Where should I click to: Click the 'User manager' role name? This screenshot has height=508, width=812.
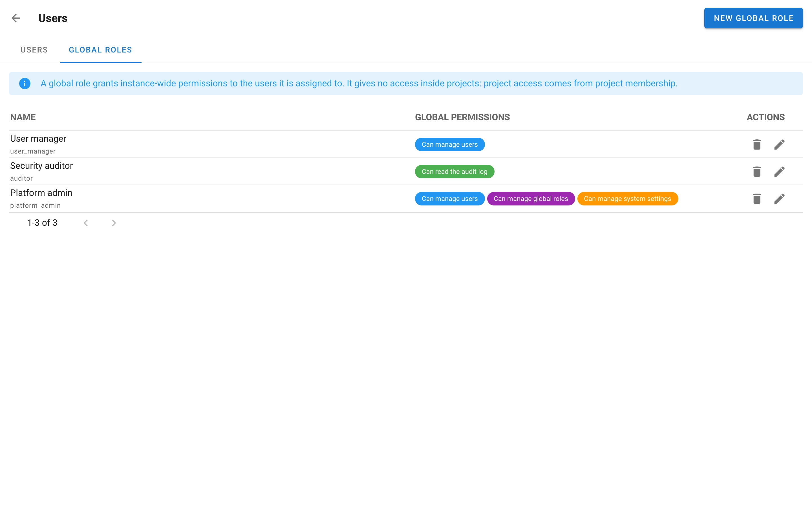[x=38, y=139]
